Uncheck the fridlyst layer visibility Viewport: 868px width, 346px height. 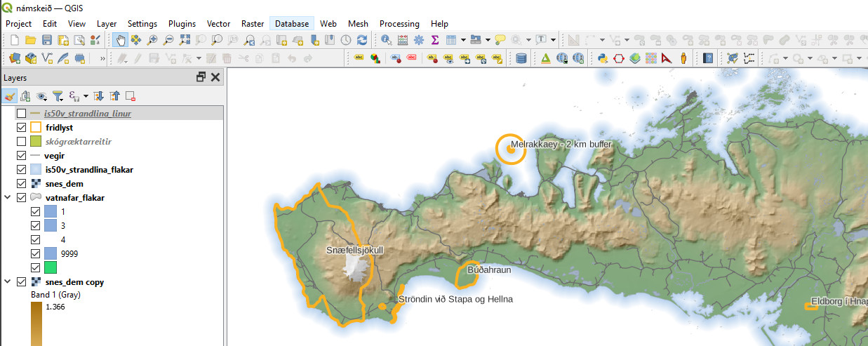pyautogui.click(x=22, y=128)
